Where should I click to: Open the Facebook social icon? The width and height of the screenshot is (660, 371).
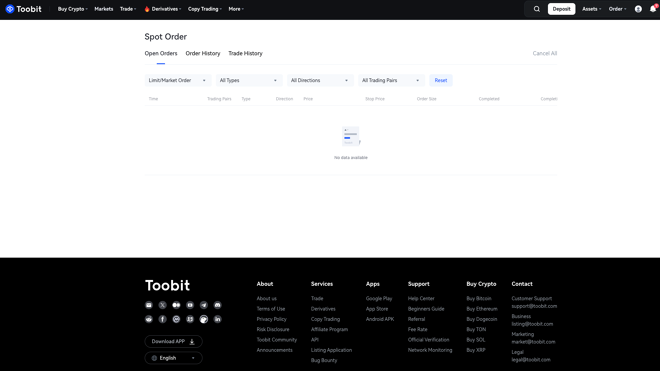pos(162,319)
